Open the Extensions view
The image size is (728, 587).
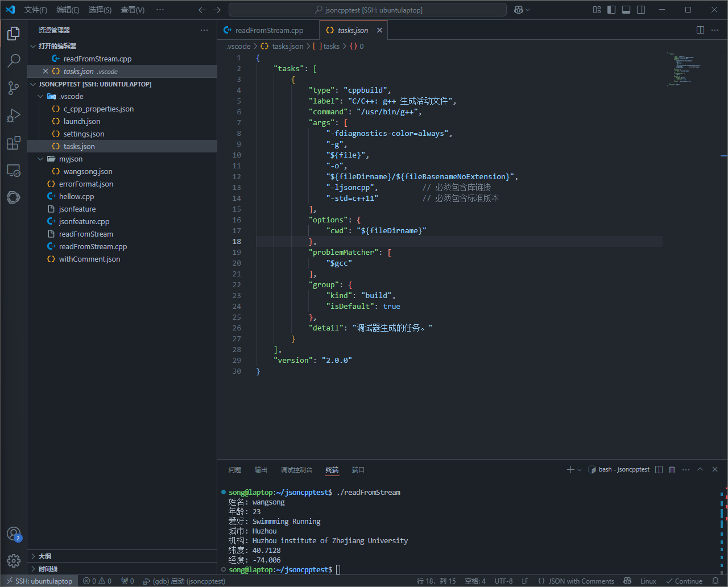click(x=14, y=143)
